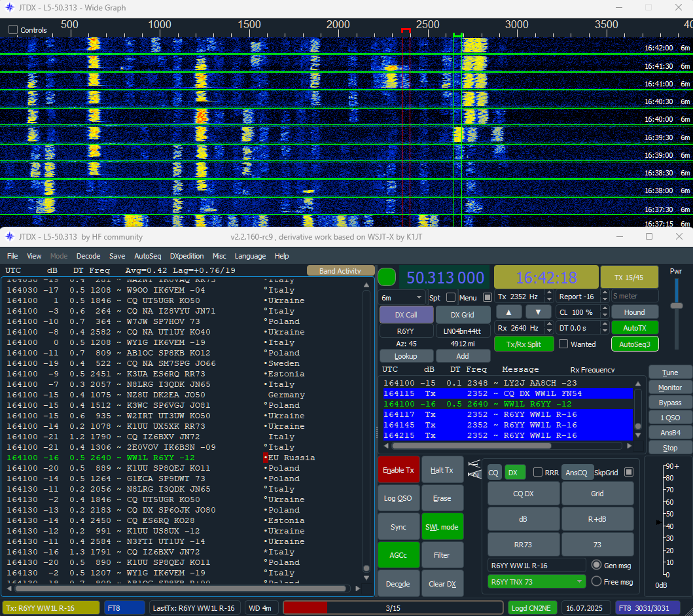This screenshot has width=693, height=616.
Task: Select the Free msg radio button
Action: pos(596,581)
